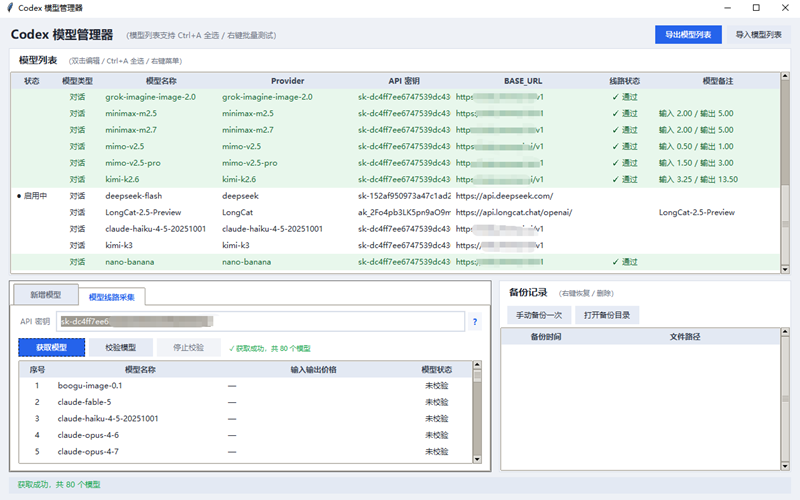
Task: Select the minimax-m2.5 model row
Action: (x=395, y=113)
